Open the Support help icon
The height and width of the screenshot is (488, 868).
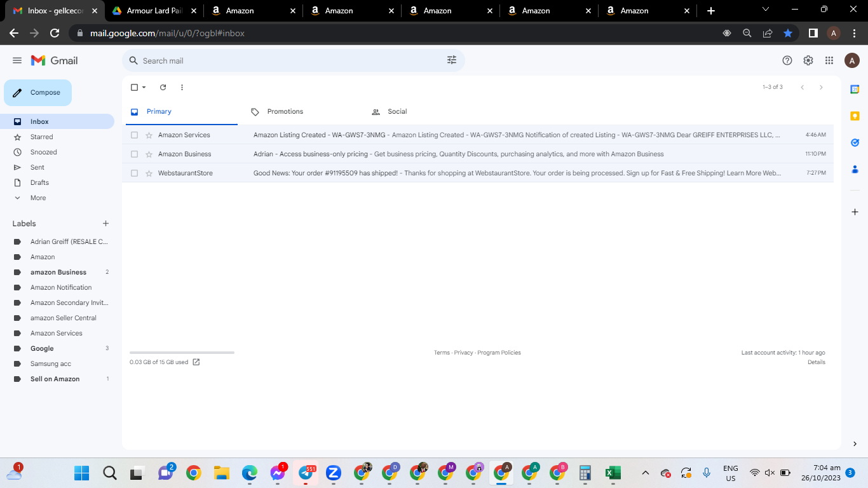[x=787, y=60]
